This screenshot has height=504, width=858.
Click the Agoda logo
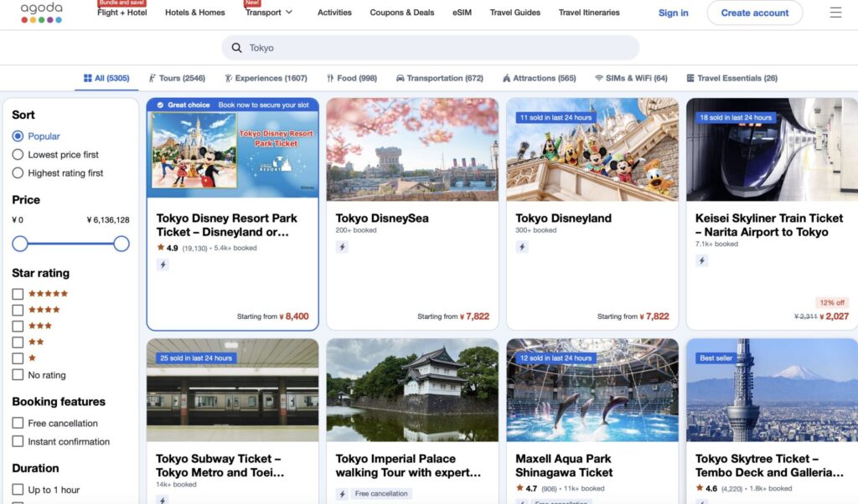pos(42,12)
